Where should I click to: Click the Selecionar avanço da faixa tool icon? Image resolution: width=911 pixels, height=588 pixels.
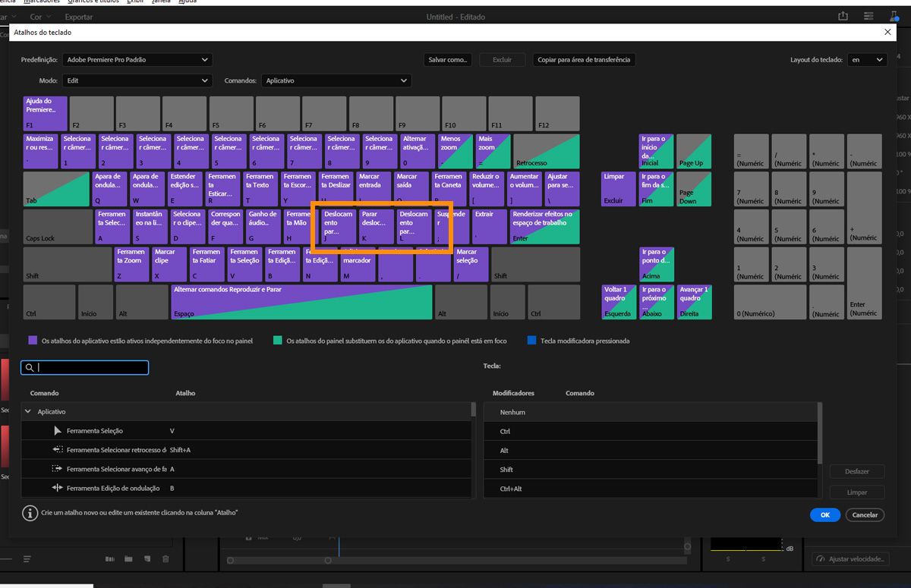pyautogui.click(x=58, y=469)
